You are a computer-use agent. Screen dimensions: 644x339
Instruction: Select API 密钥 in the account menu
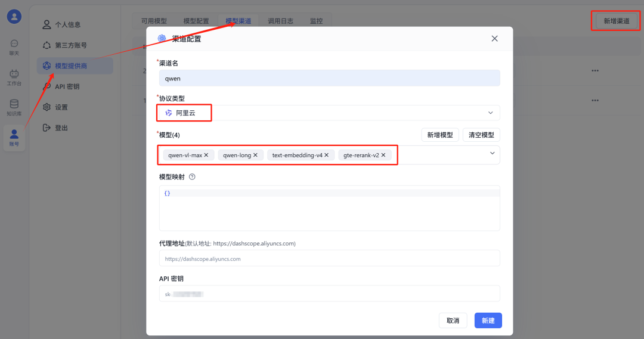click(x=75, y=86)
